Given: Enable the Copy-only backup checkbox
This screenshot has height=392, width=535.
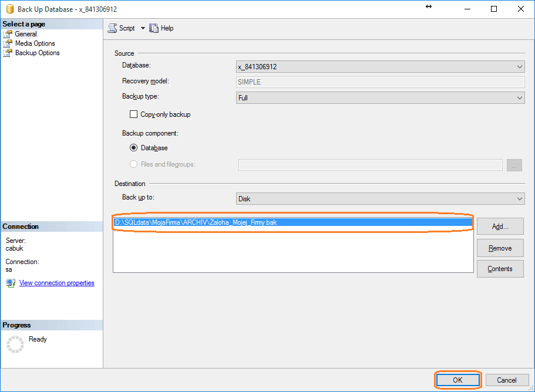Looking at the screenshot, I should click(133, 114).
